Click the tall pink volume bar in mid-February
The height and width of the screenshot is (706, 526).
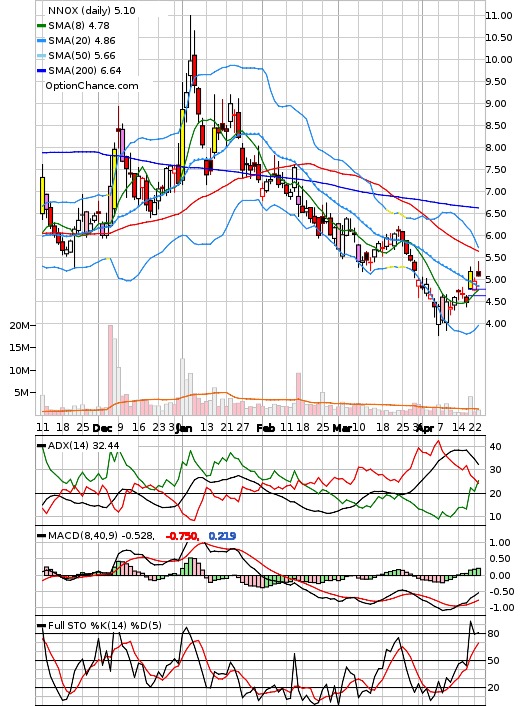[x=298, y=394]
